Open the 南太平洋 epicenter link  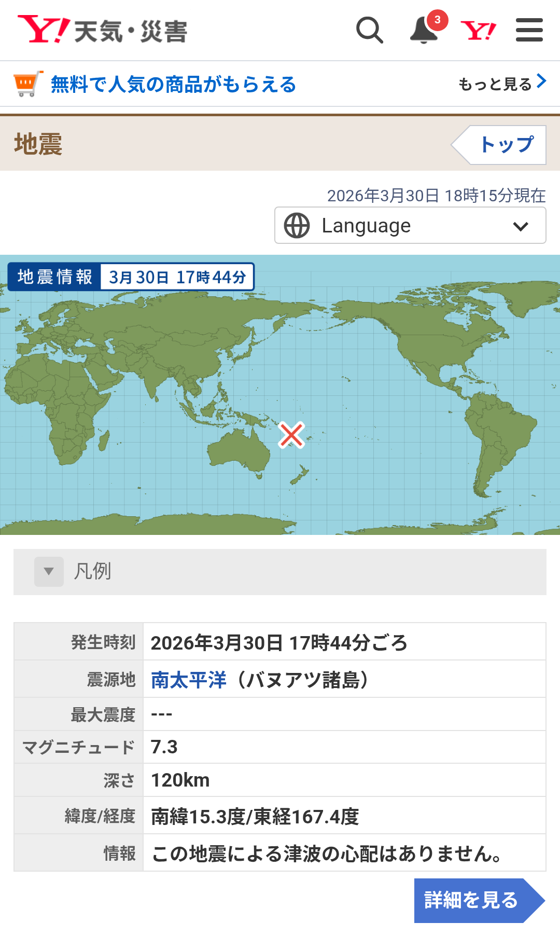(189, 680)
